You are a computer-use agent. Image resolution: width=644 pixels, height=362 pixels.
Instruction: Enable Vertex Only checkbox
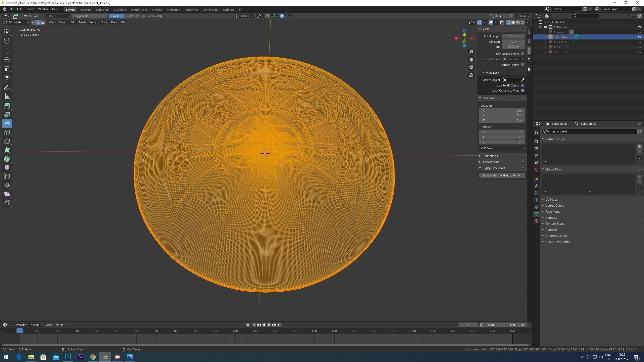pyautogui.click(x=144, y=16)
